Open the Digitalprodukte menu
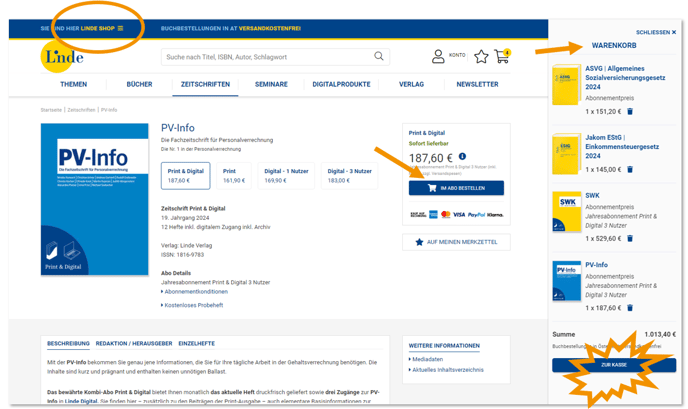 [341, 84]
